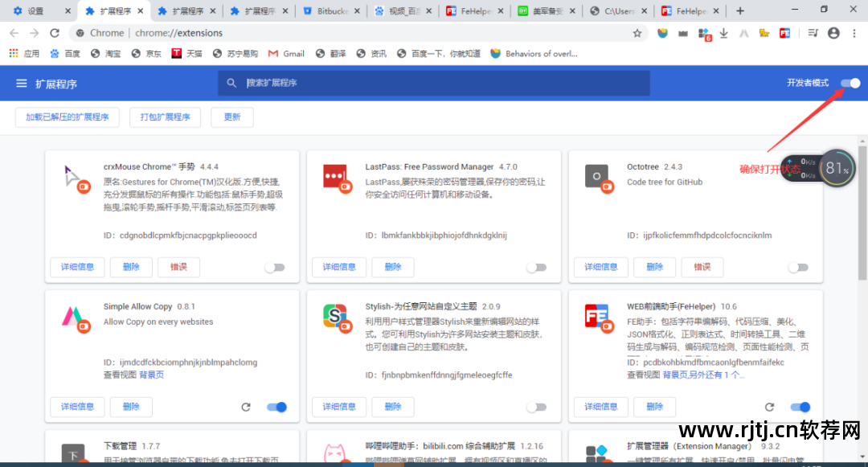Image resolution: width=868 pixels, height=467 pixels.
Task: Open 详细信息 for crxMouse
Action: tap(77, 267)
